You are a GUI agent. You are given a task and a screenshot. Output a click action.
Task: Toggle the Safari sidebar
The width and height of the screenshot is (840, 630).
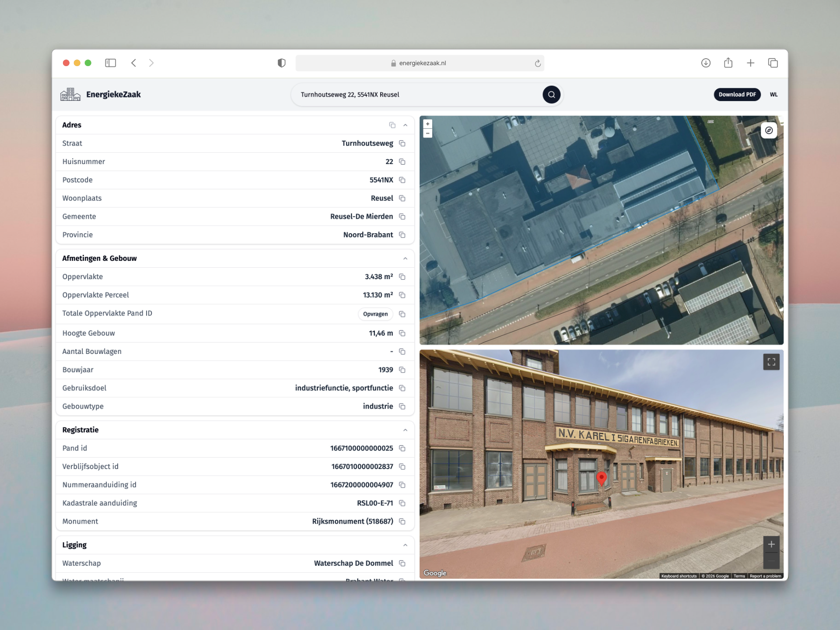click(x=111, y=63)
